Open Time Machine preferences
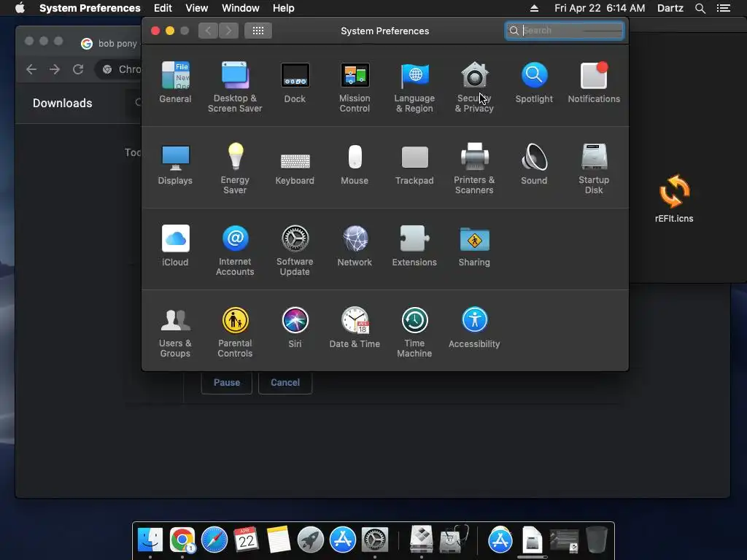This screenshot has width=747, height=560. 414,332
